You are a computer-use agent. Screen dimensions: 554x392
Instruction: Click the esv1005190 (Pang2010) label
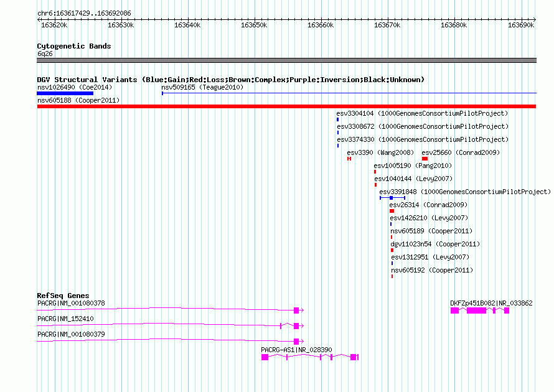tap(413, 166)
